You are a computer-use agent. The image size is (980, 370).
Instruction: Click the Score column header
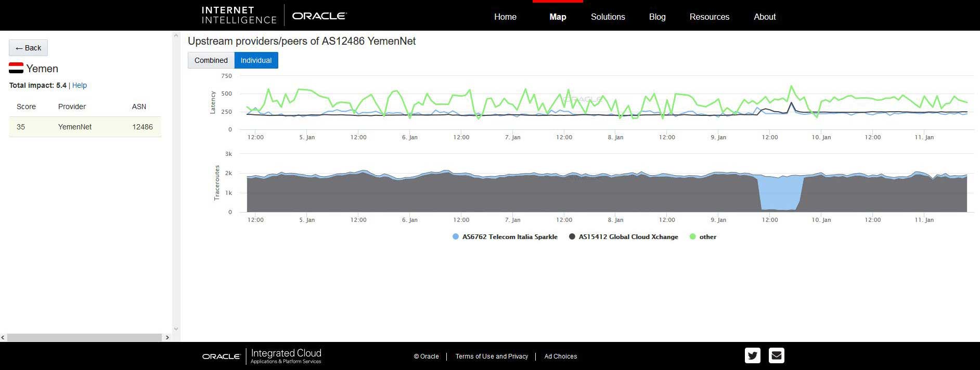[x=26, y=107]
